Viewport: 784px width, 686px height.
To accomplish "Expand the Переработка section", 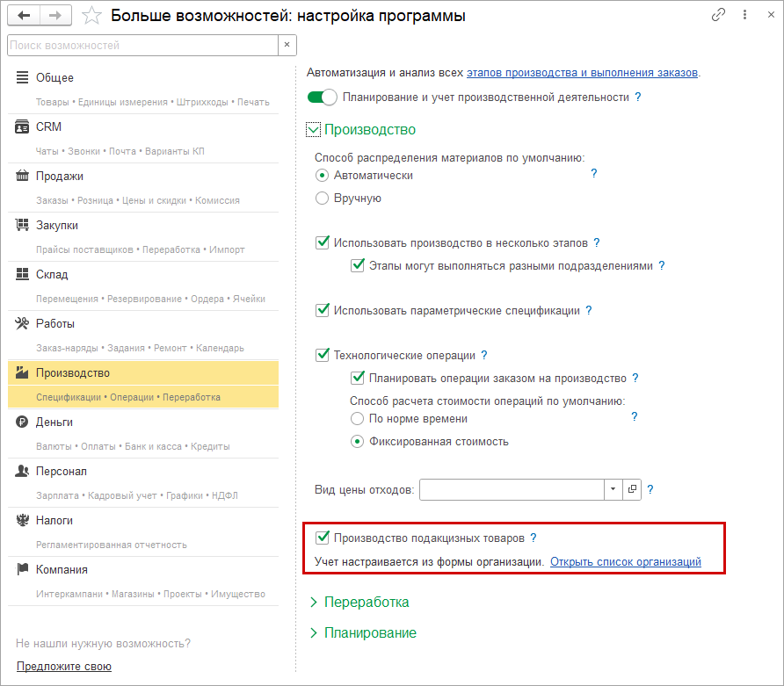I will (315, 603).
